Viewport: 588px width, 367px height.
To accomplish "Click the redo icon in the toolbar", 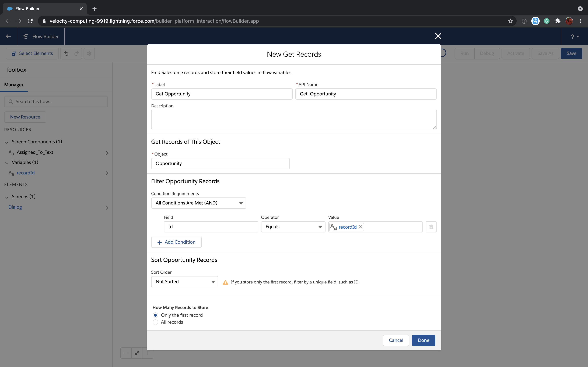I will [x=76, y=53].
